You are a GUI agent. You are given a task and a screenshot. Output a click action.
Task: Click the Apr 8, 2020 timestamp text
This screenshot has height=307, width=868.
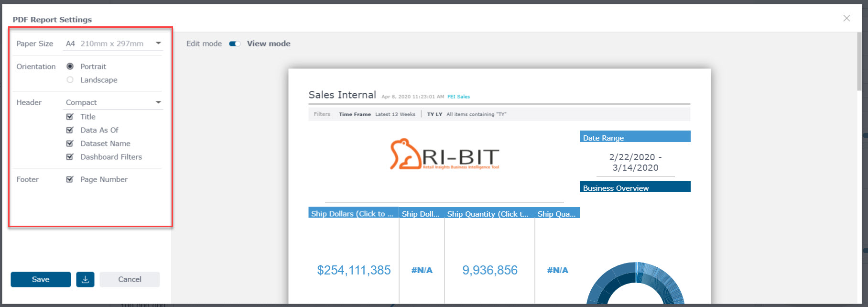click(x=413, y=97)
